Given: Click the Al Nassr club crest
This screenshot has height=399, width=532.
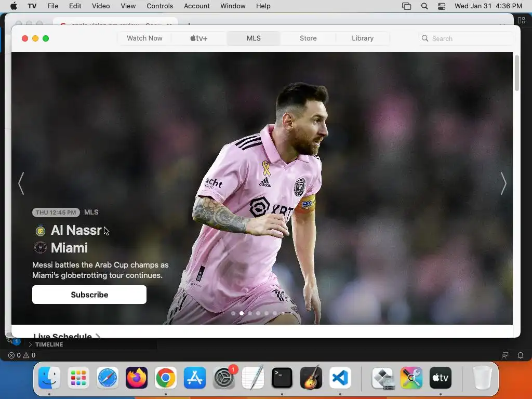Looking at the screenshot, I should click(41, 231).
